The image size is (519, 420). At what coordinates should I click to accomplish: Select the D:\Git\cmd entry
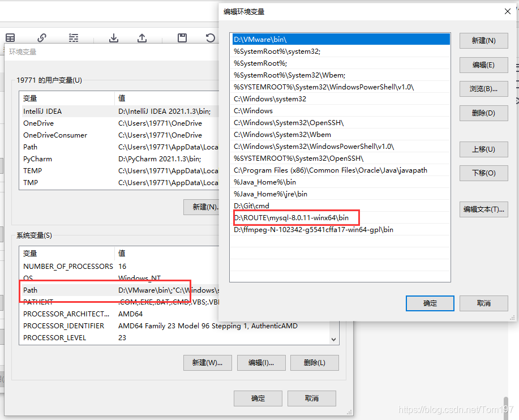341,206
